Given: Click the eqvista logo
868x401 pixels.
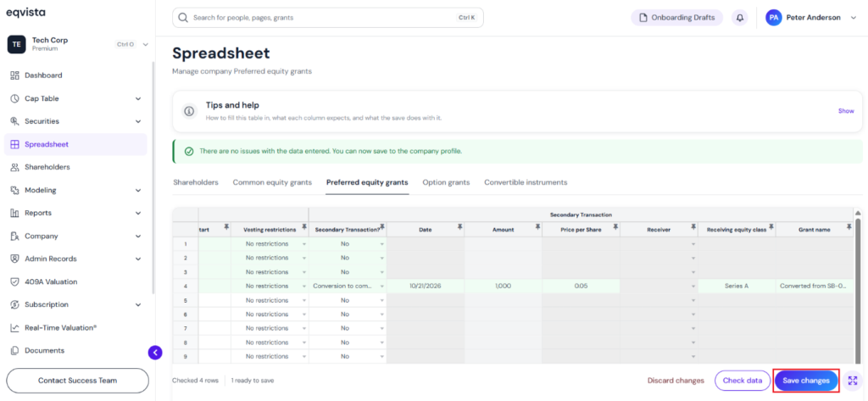Looking at the screenshot, I should click(x=25, y=12).
